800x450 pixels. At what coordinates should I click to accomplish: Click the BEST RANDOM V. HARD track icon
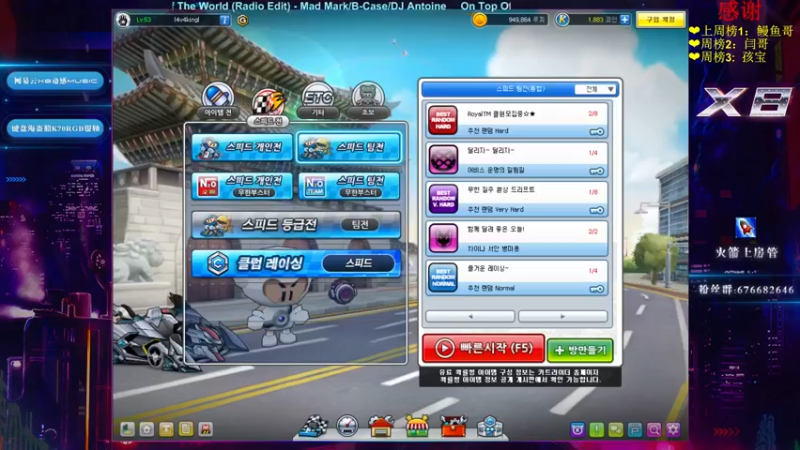click(443, 199)
